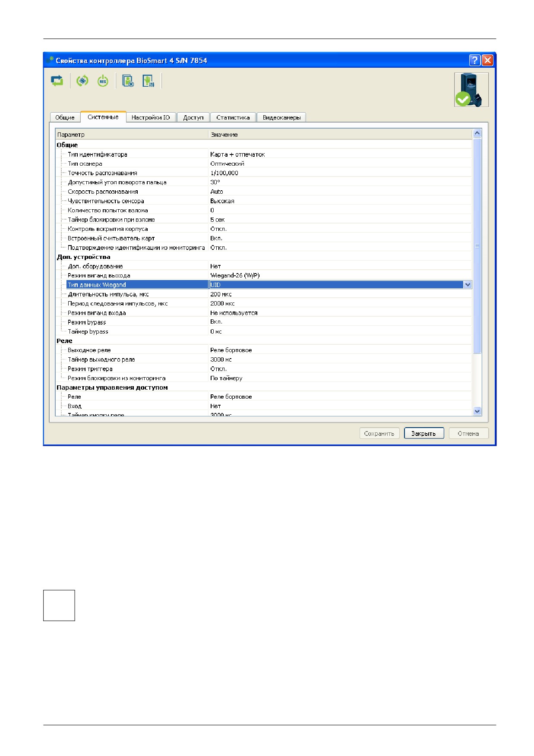Open the Тип данных Wiegand dropdown arrow
Screen dimensions: 534x756
468,285
